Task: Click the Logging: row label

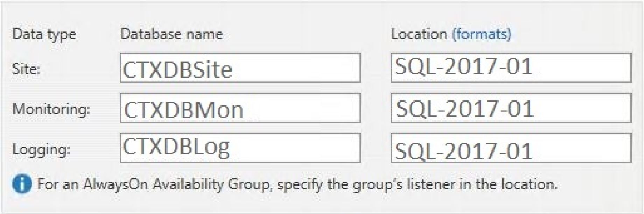Action: [x=41, y=149]
